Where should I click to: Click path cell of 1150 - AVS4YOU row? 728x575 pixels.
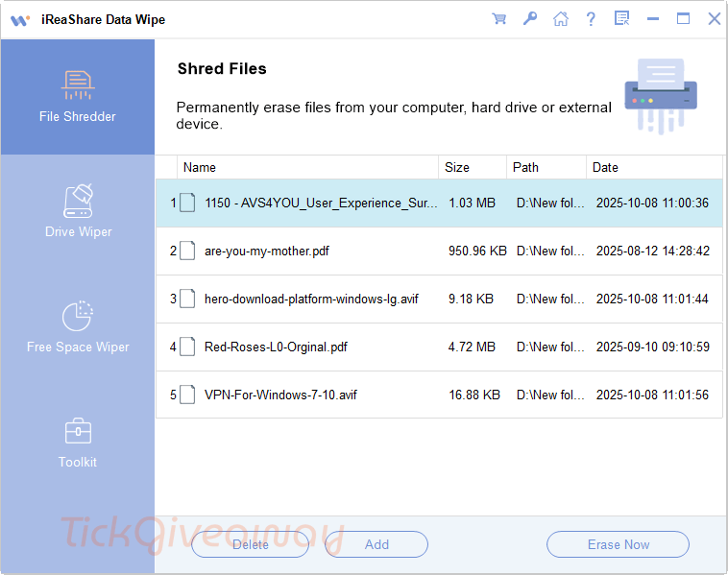click(x=550, y=203)
